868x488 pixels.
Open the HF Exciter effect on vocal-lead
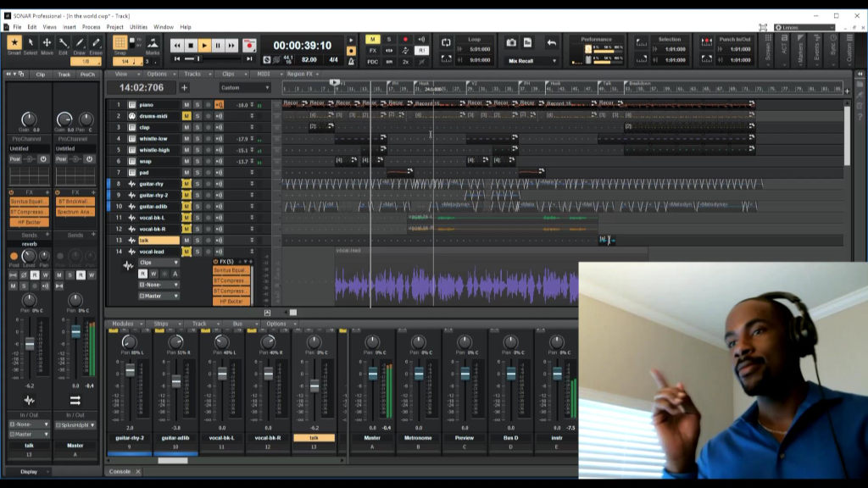click(231, 302)
